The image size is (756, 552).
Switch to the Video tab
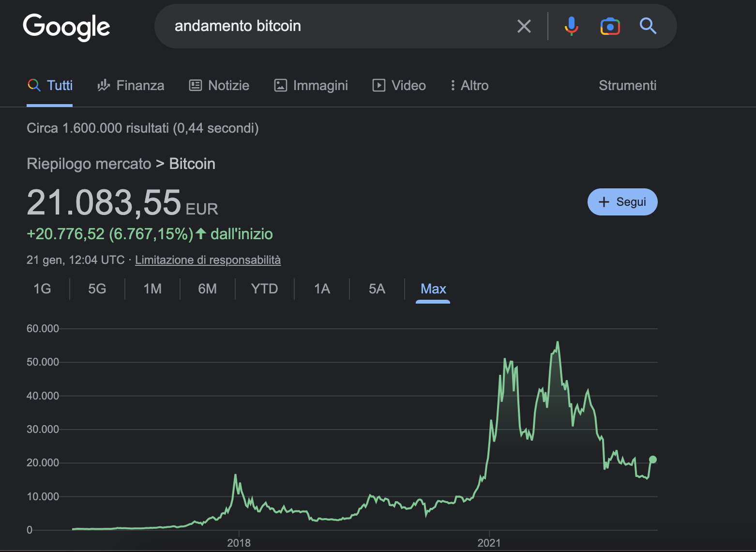point(399,86)
